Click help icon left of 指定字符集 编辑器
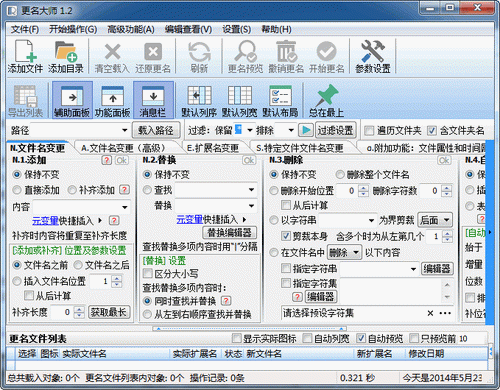The width and height of the screenshot is (500, 390). 297,296
